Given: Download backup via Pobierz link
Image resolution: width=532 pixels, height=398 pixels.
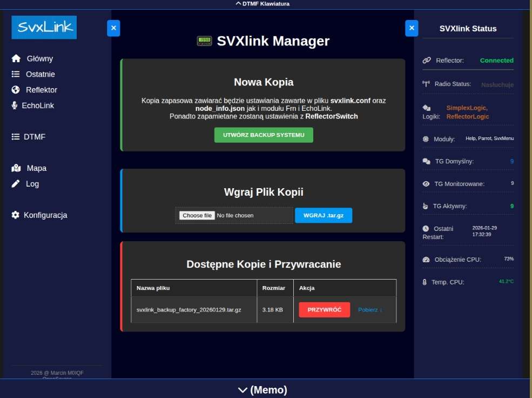Looking at the screenshot, I should coord(370,310).
